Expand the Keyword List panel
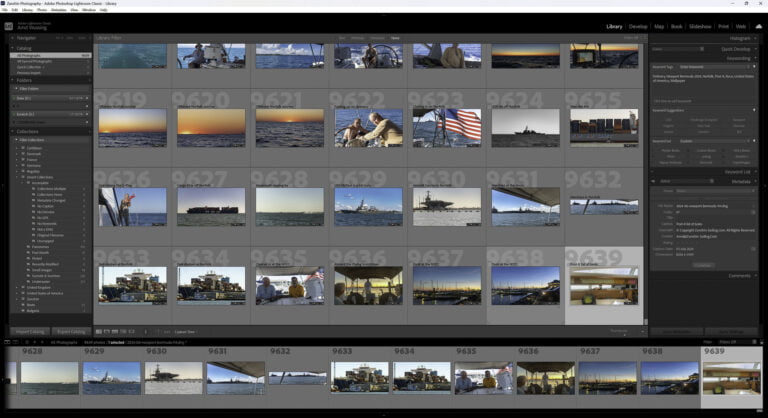 tap(755, 172)
